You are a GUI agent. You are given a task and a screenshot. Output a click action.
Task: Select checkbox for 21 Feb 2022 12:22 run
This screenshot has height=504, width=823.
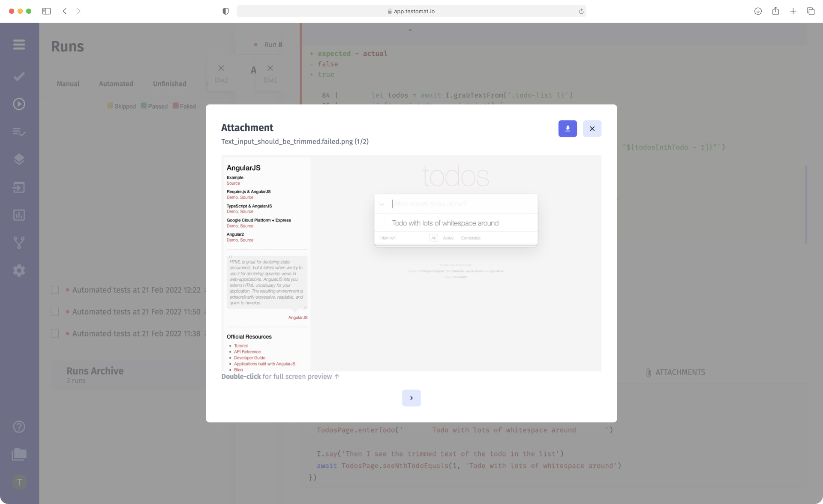point(55,290)
